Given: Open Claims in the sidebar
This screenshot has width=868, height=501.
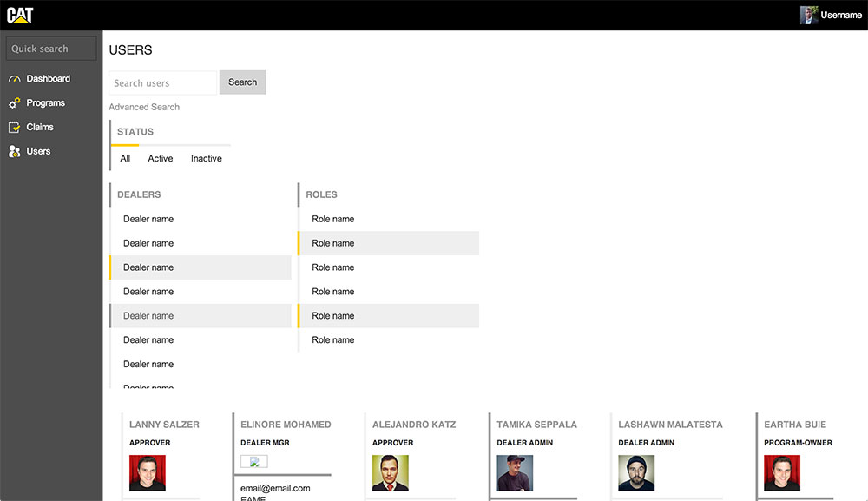Looking at the screenshot, I should (40, 127).
